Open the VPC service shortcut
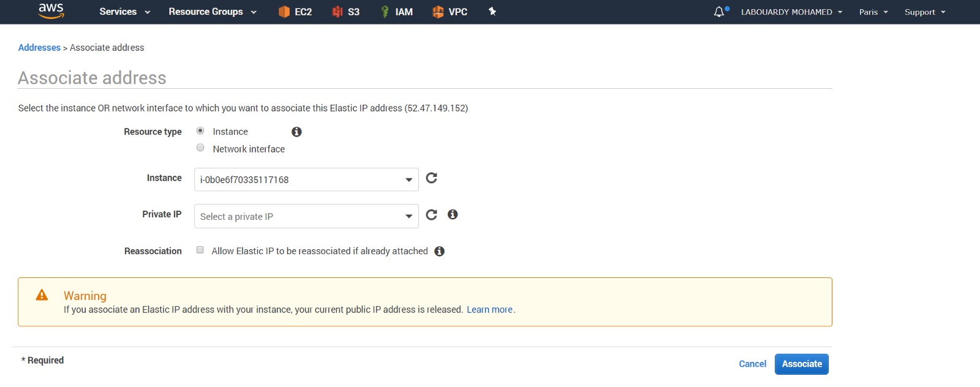The width and height of the screenshot is (980, 387). (x=450, y=12)
